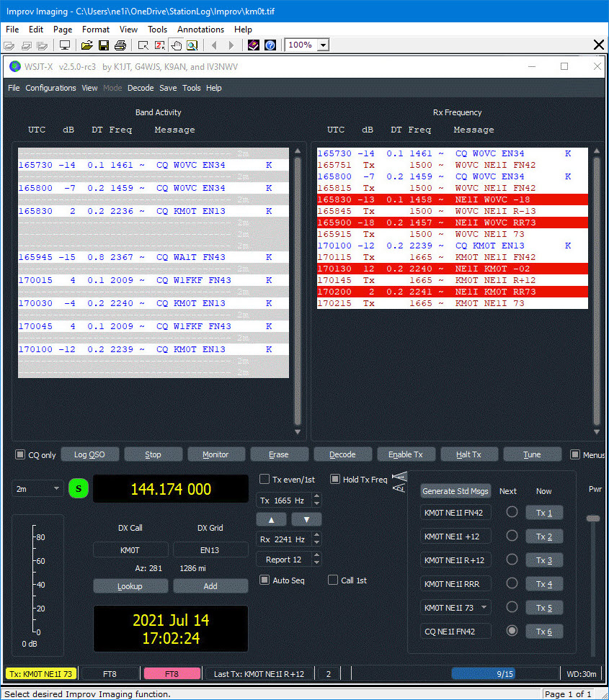This screenshot has width=609, height=700.
Task: Open the Format menu
Action: click(x=96, y=30)
